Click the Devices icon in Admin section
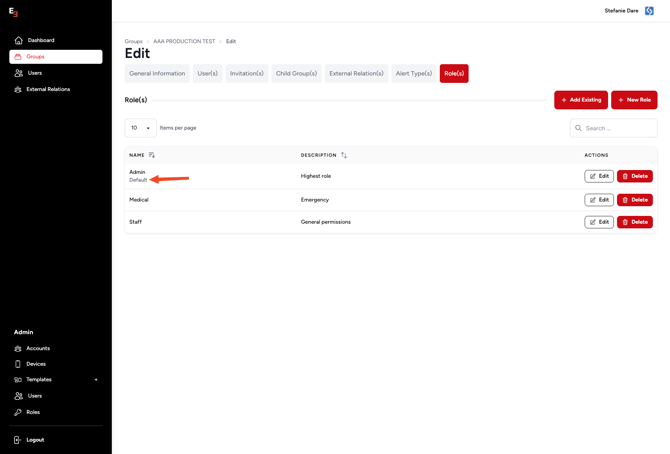The image size is (670, 454). coord(18,364)
